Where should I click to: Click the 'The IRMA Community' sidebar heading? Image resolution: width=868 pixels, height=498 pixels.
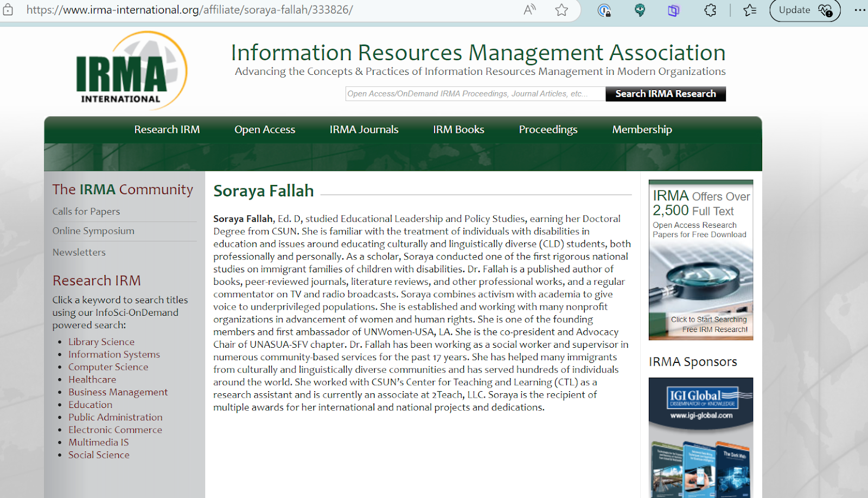point(123,189)
